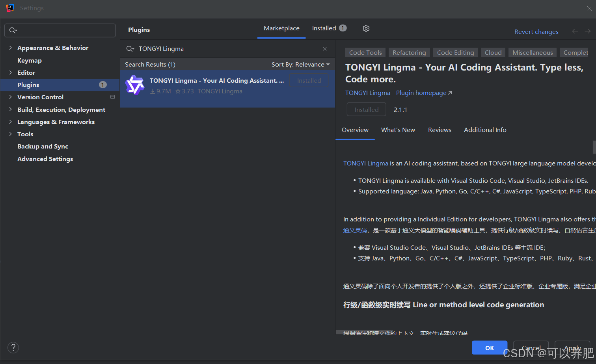This screenshot has height=364, width=596.
Task: Select Plugins in the settings tree
Action: tap(60, 85)
